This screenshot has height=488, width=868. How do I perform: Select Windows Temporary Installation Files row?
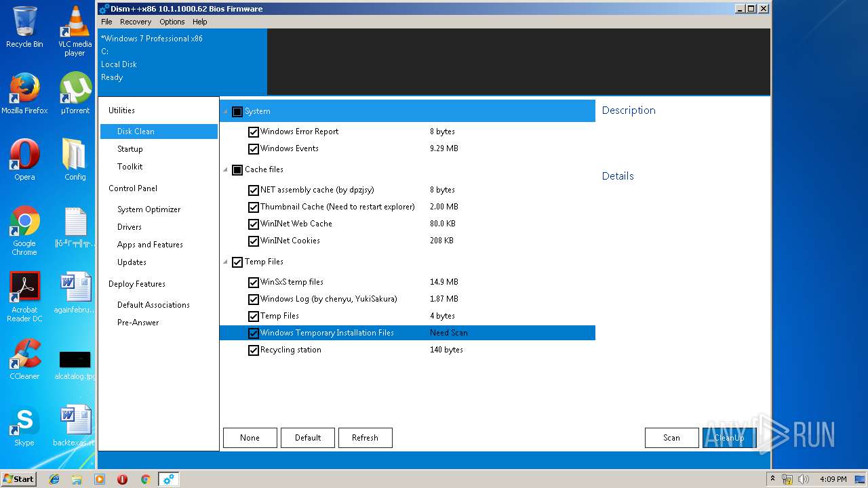(408, 333)
